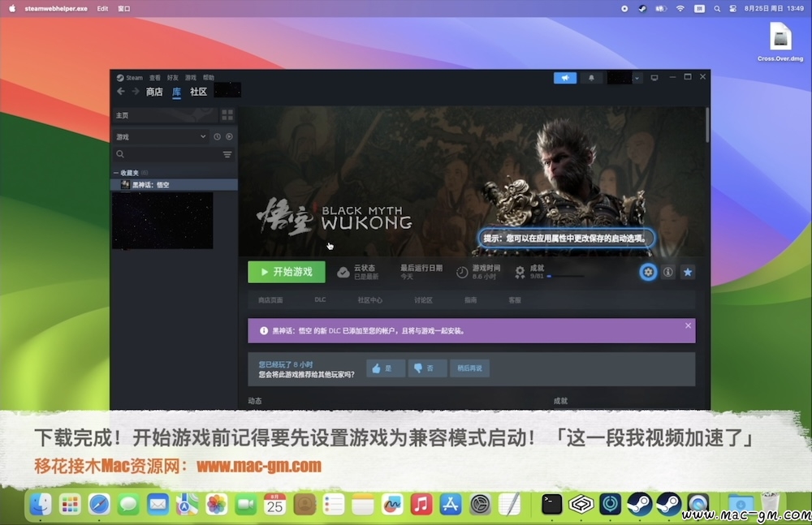Image resolution: width=812 pixels, height=525 pixels.
Task: Toggle show ready-to-play games filter
Action: coord(230,136)
